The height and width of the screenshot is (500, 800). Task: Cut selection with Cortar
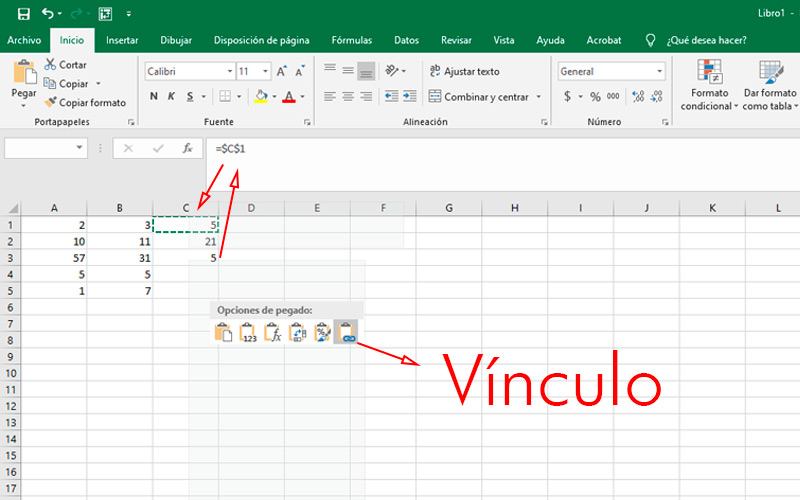(x=65, y=65)
